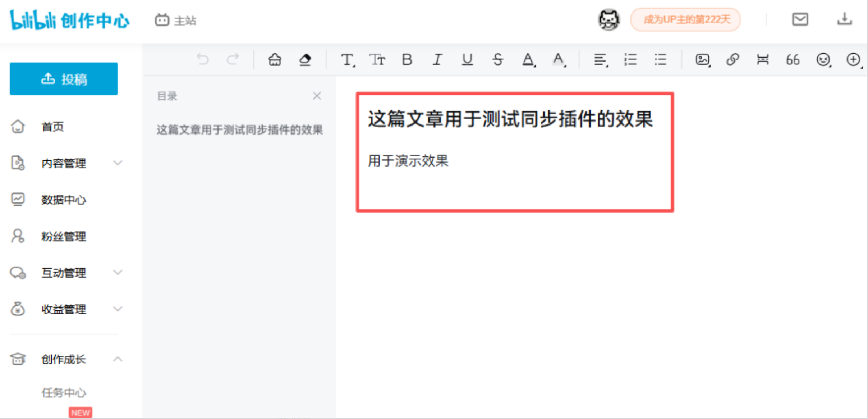Toggle bold formatting
Screen dimensions: 868x419
(407, 59)
